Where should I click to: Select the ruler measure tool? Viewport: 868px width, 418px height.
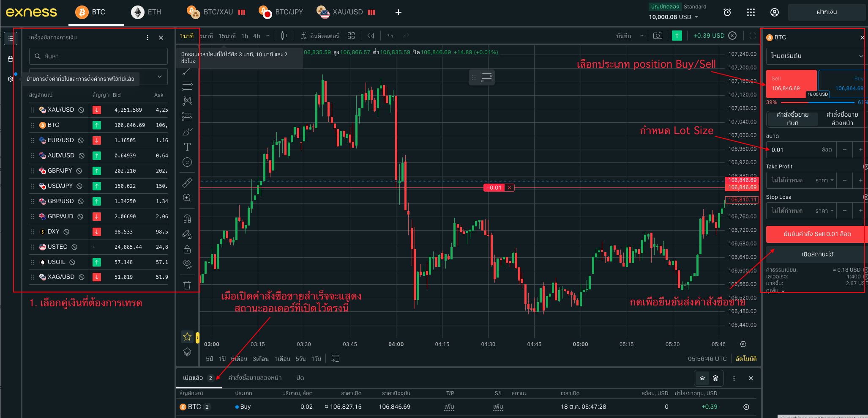[187, 183]
